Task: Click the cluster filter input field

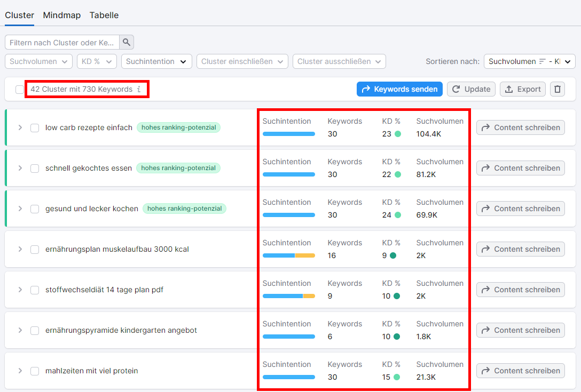Action: pyautogui.click(x=61, y=42)
